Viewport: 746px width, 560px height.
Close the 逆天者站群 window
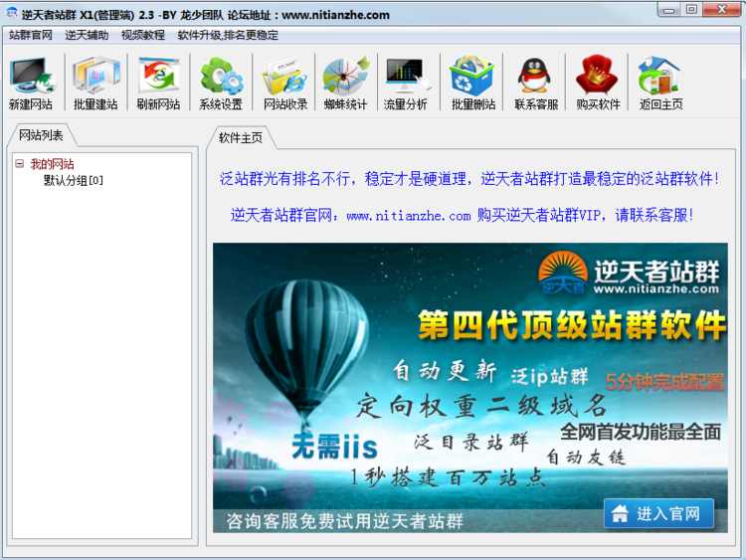tap(721, 10)
